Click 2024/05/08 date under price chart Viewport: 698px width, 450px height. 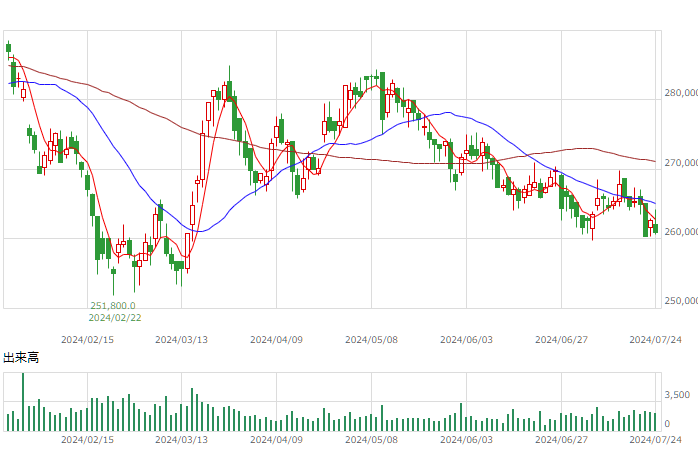point(371,340)
